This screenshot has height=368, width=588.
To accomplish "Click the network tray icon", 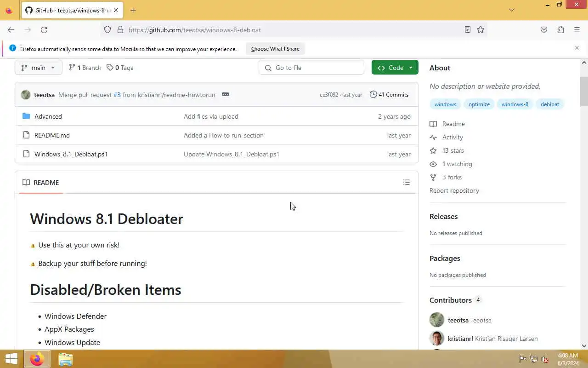I will [x=534, y=359].
